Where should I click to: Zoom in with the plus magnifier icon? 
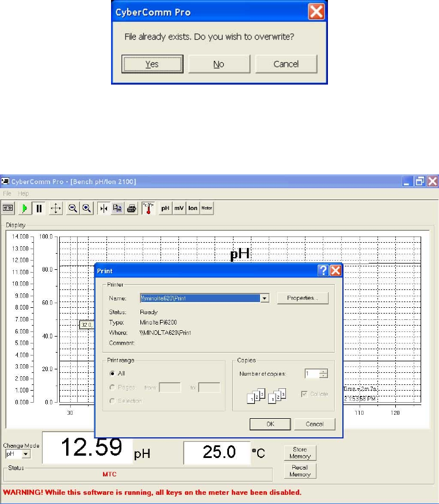[x=86, y=208]
